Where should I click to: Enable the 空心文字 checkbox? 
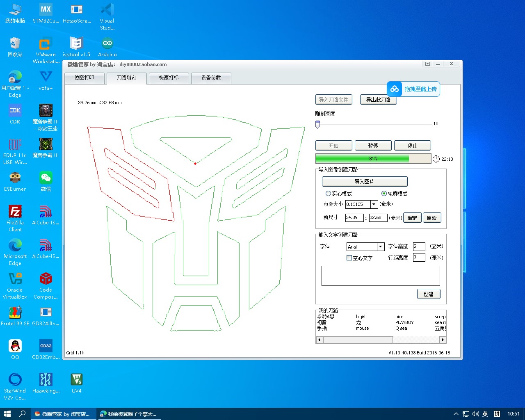(349, 258)
